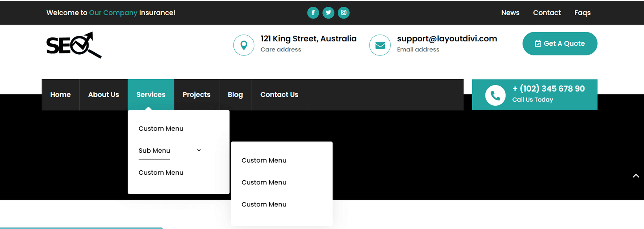644x229 pixels.
Task: Open the Instagram icon in top bar
Action: [344, 13]
